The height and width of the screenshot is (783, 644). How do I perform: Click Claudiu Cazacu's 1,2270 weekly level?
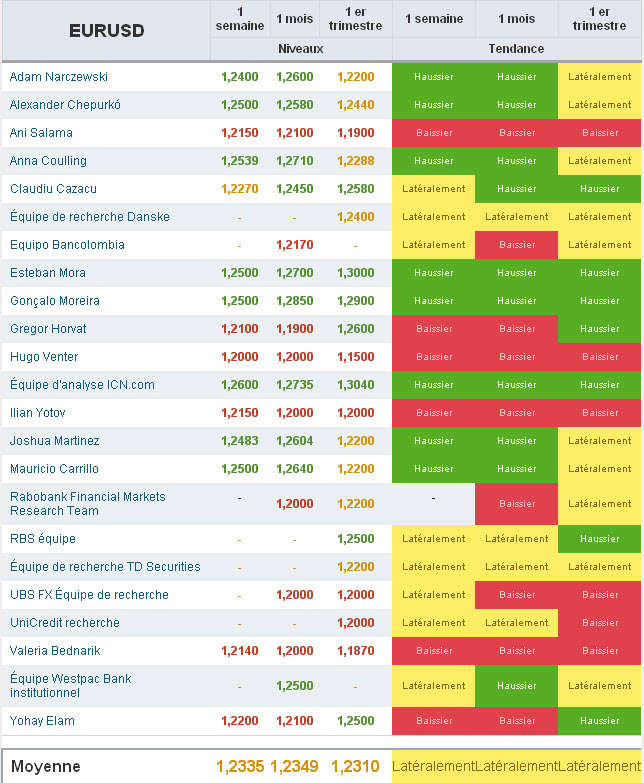[240, 189]
